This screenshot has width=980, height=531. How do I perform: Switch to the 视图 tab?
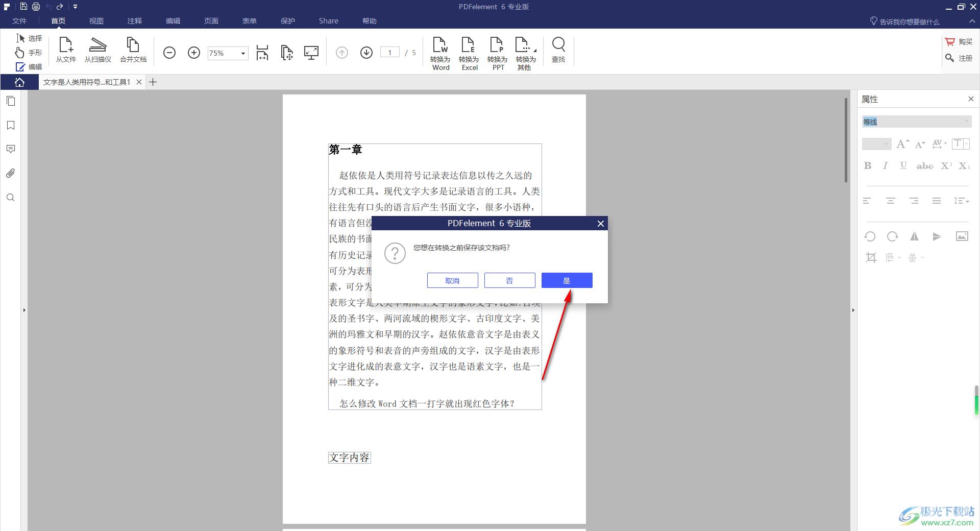pyautogui.click(x=96, y=21)
